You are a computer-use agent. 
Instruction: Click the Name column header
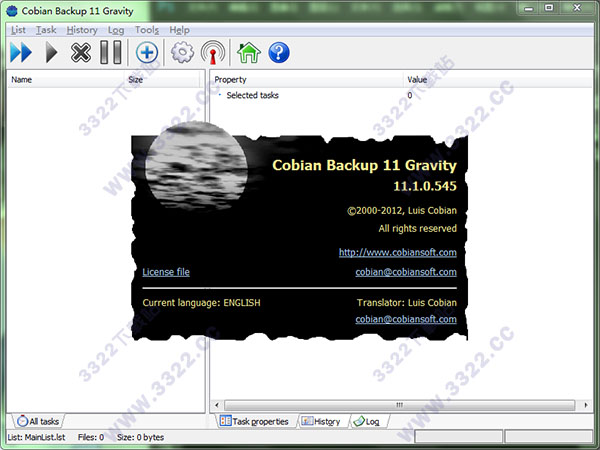(67, 80)
